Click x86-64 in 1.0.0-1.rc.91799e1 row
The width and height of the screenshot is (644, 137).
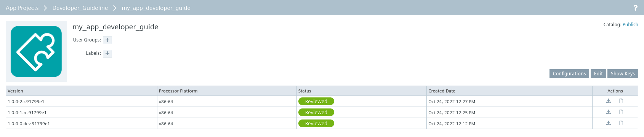pyautogui.click(x=166, y=113)
